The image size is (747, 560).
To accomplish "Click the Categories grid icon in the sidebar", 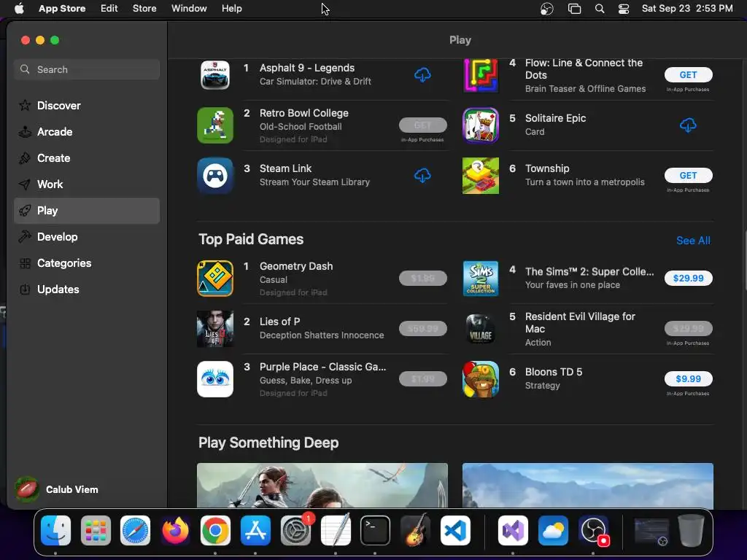I will click(x=25, y=263).
